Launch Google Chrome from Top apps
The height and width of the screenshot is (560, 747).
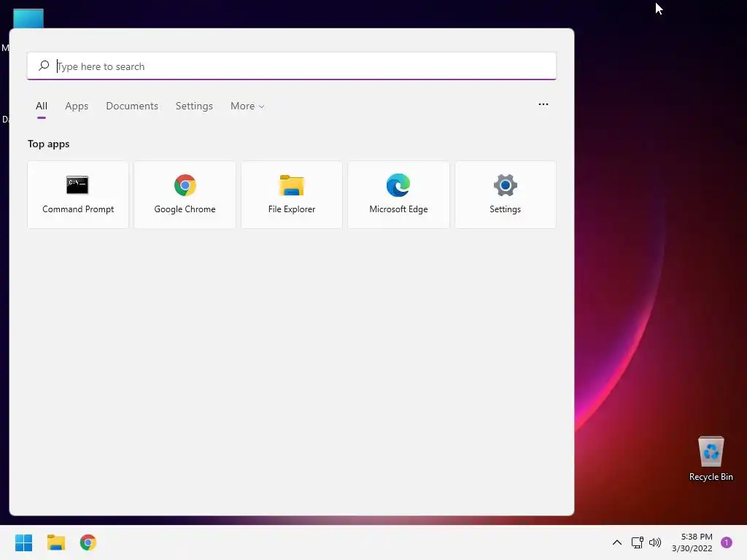click(185, 195)
